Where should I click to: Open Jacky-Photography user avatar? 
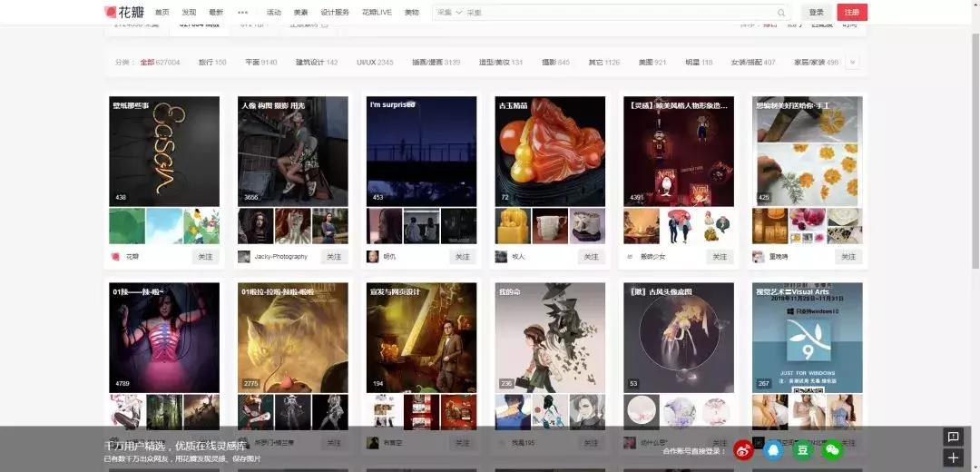point(244,256)
